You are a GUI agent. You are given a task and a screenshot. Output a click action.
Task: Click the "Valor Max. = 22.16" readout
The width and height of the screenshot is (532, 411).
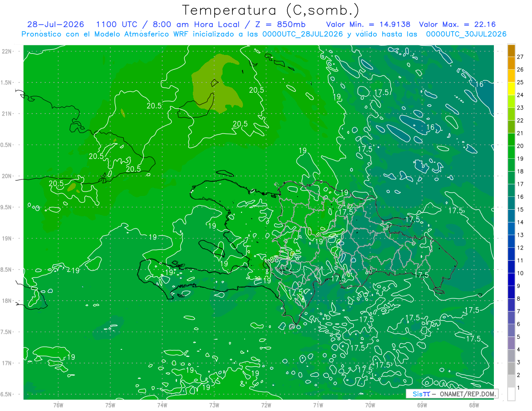[x=457, y=24]
